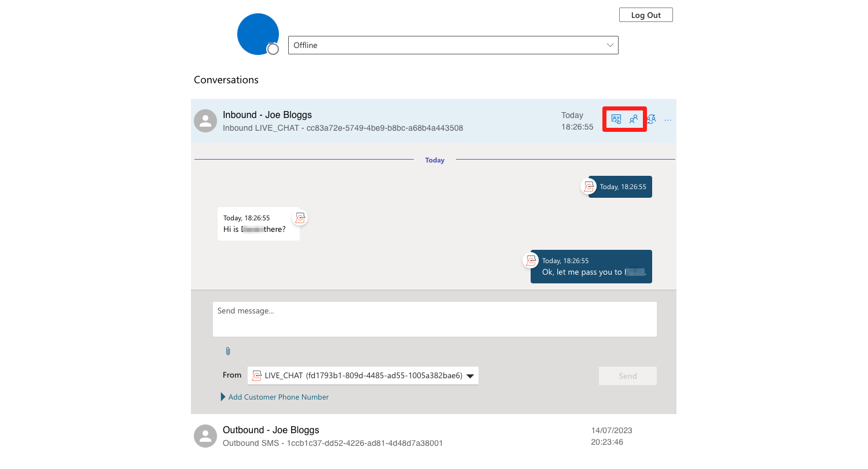The width and height of the screenshot is (868, 469).
Task: Click Outbound Joe Bloggs contact avatar
Action: [x=205, y=435]
